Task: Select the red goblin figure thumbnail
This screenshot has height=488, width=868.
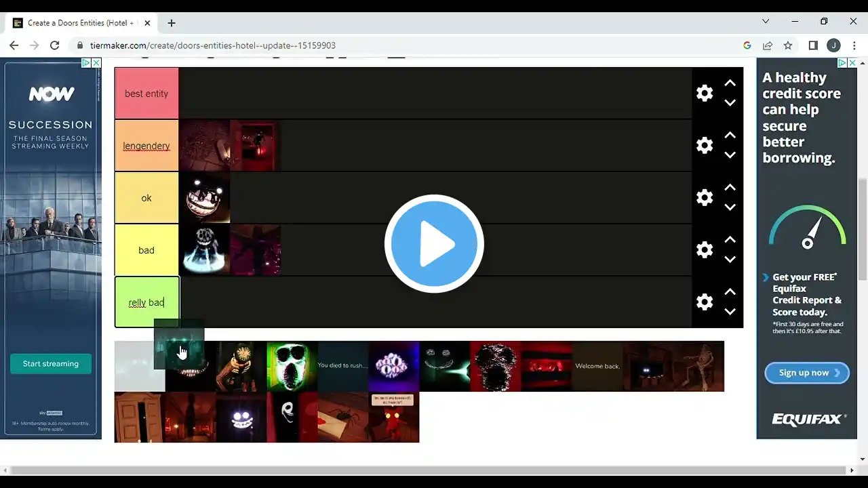Action: pos(394,417)
